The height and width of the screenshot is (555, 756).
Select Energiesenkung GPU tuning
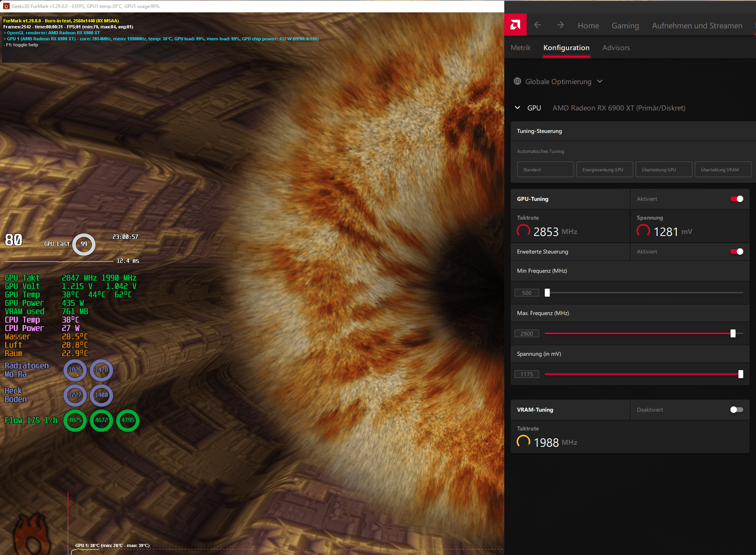tap(605, 169)
